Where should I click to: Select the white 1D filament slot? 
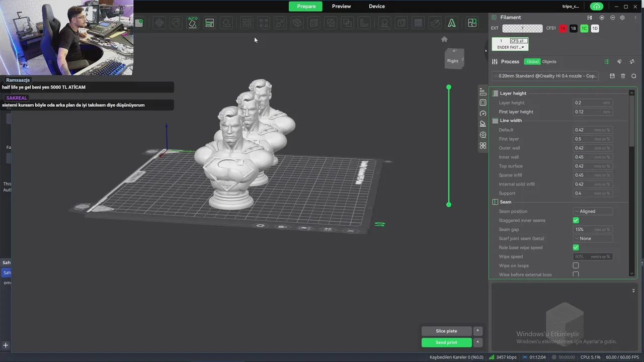595,29
